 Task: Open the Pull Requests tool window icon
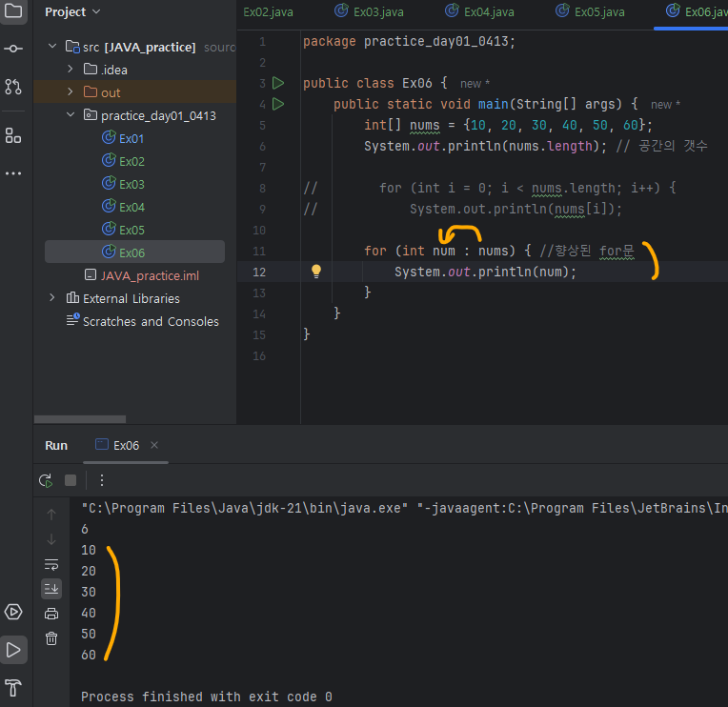tap(13, 87)
